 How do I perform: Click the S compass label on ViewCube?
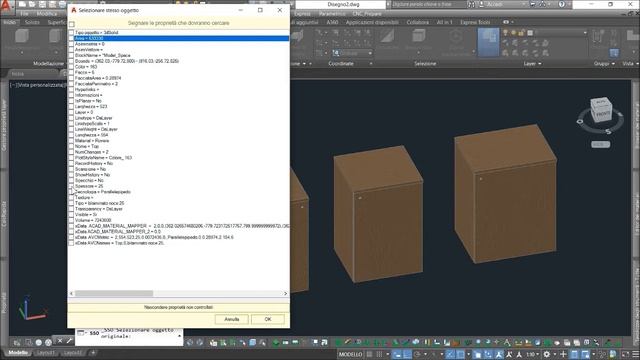608,131
